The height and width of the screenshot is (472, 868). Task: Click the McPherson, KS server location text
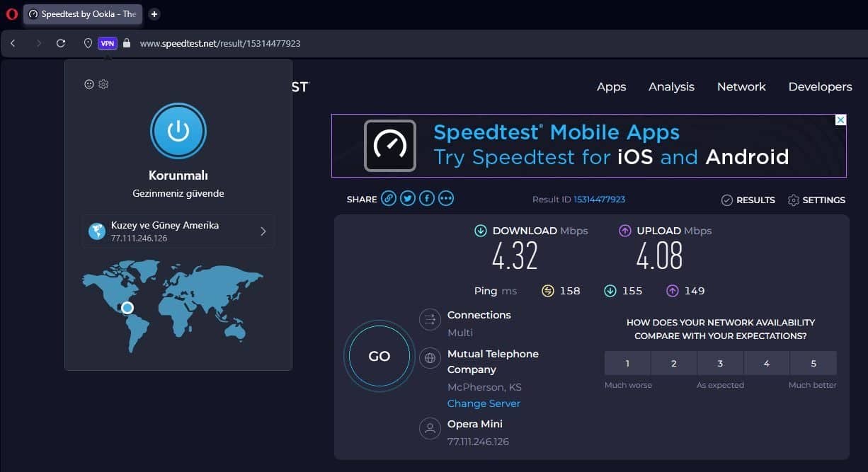point(484,387)
